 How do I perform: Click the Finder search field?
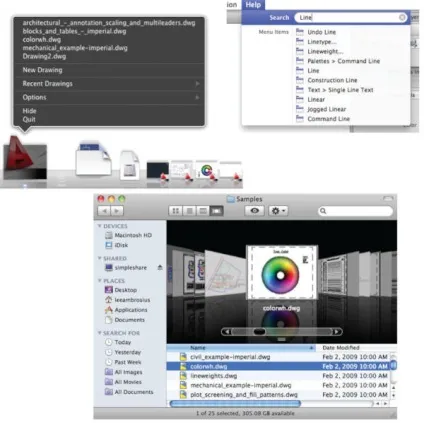[356, 211]
